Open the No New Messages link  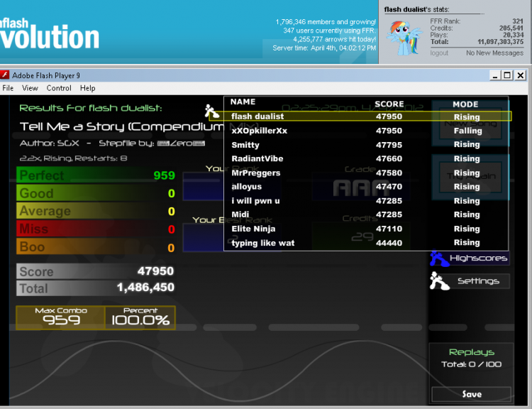click(494, 53)
